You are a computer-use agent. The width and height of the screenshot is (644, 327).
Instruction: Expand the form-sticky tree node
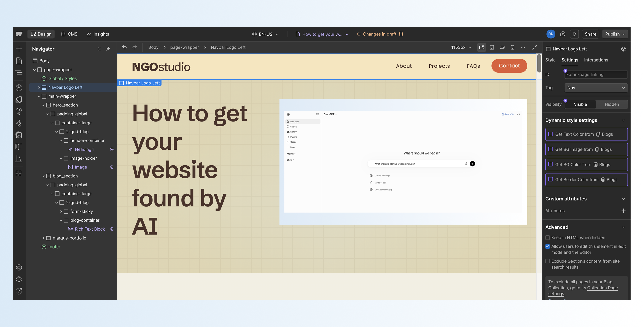click(61, 211)
